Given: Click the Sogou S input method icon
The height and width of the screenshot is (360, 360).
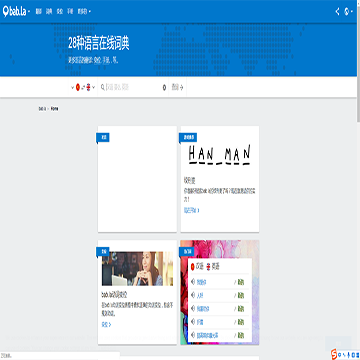Looking at the screenshot, I should tap(334, 353).
